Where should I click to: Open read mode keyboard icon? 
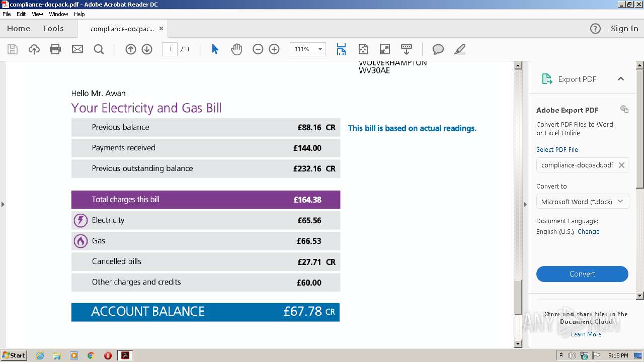point(407,49)
